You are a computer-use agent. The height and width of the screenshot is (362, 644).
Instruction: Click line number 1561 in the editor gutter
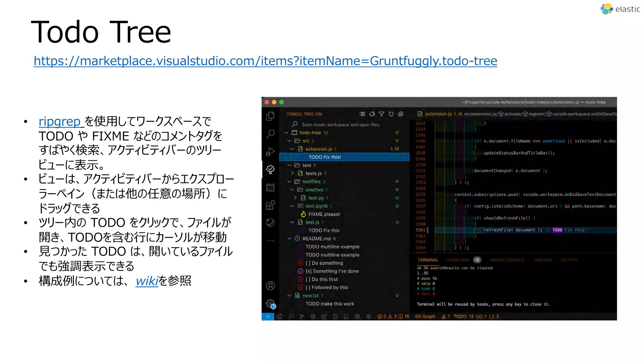click(420, 230)
